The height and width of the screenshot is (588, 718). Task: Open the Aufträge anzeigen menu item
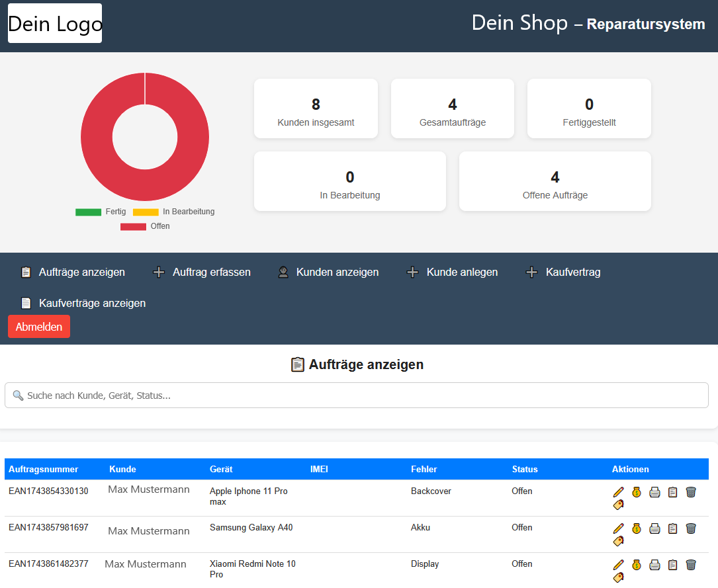[x=73, y=273]
